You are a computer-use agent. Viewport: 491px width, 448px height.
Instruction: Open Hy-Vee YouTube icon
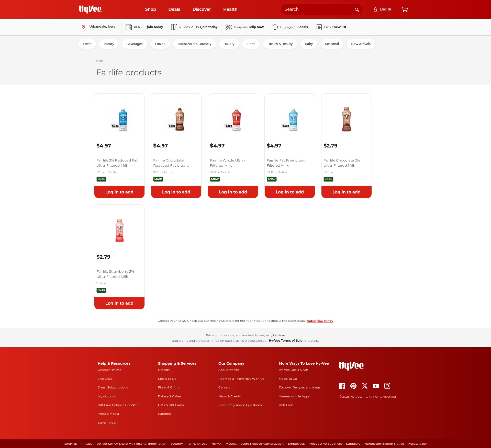pos(376,386)
